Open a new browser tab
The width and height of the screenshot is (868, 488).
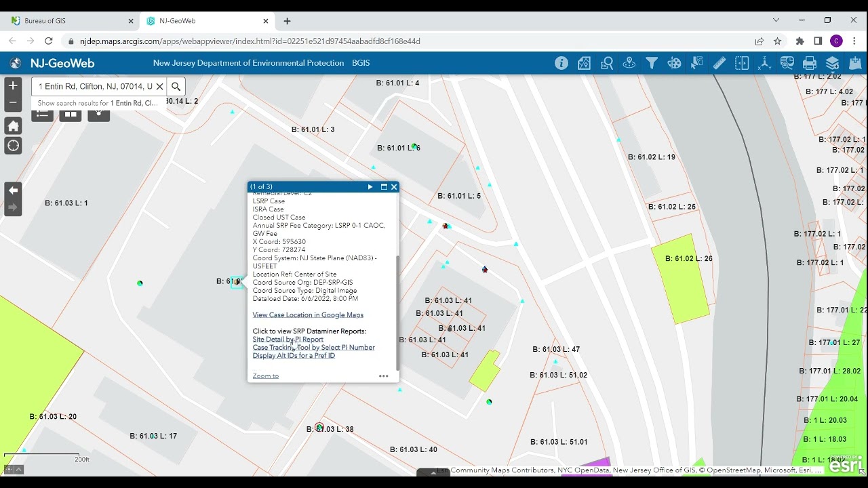tap(287, 21)
